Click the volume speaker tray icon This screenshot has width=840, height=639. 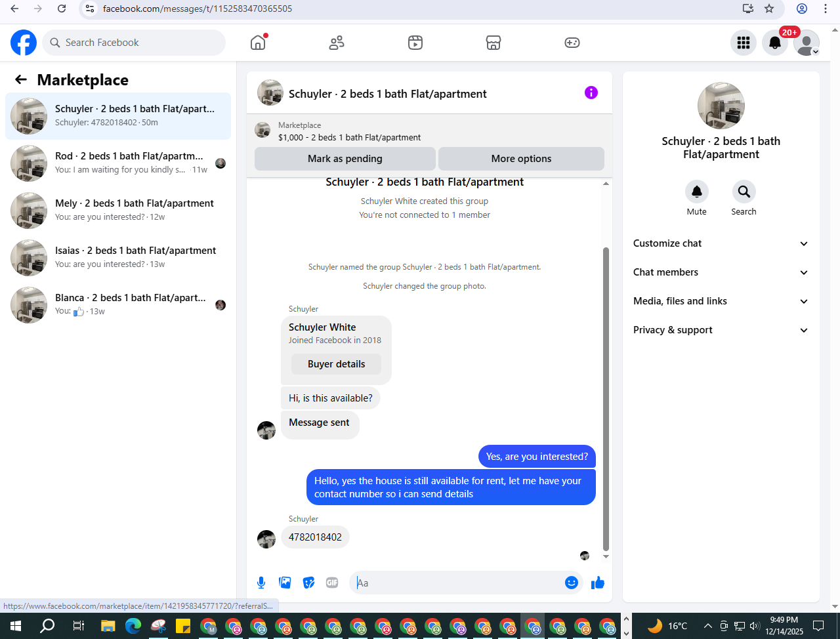[755, 626]
